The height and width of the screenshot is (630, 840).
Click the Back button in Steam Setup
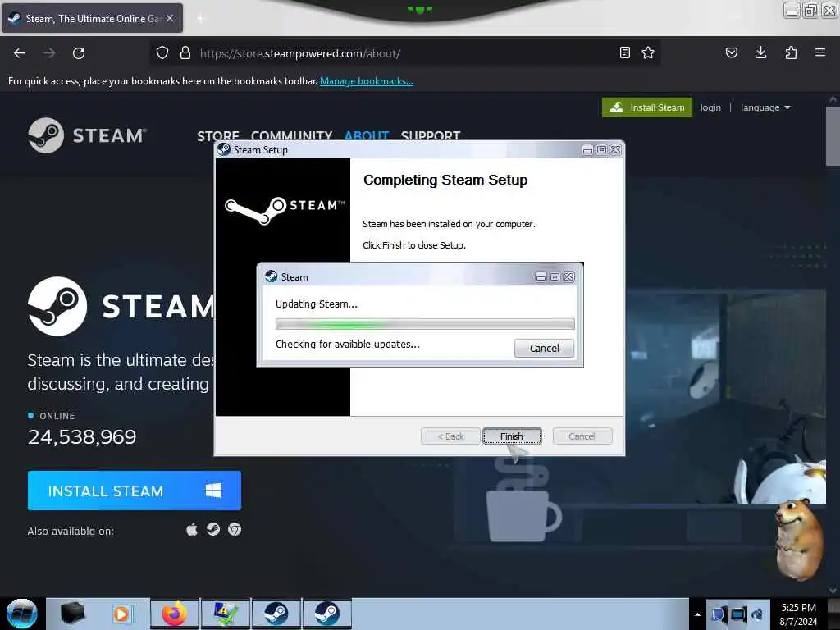[450, 436]
